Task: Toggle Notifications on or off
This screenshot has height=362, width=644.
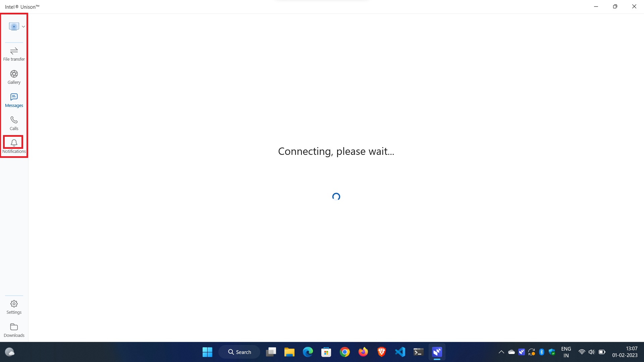Action: tap(14, 146)
